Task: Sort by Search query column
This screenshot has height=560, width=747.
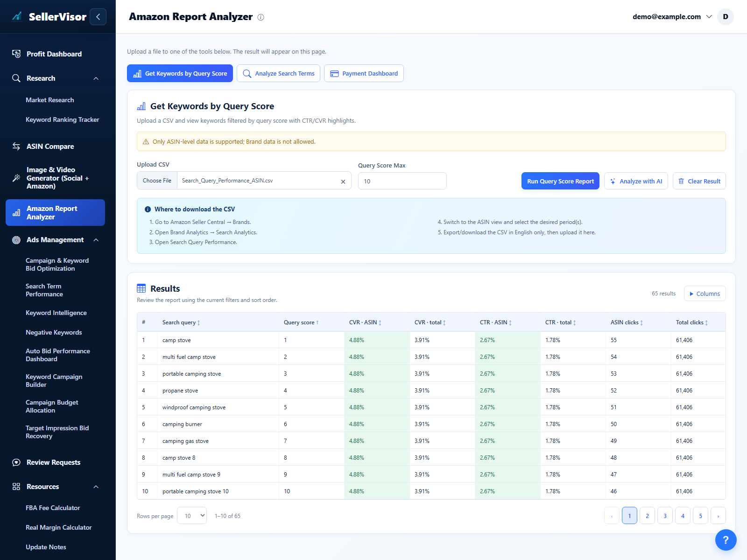Action: pyautogui.click(x=181, y=322)
